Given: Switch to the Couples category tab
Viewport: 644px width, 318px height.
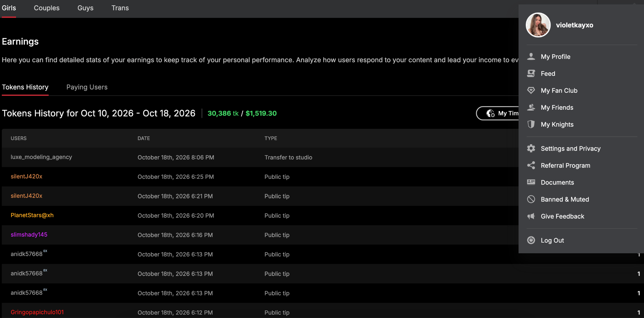Looking at the screenshot, I should coord(47,8).
